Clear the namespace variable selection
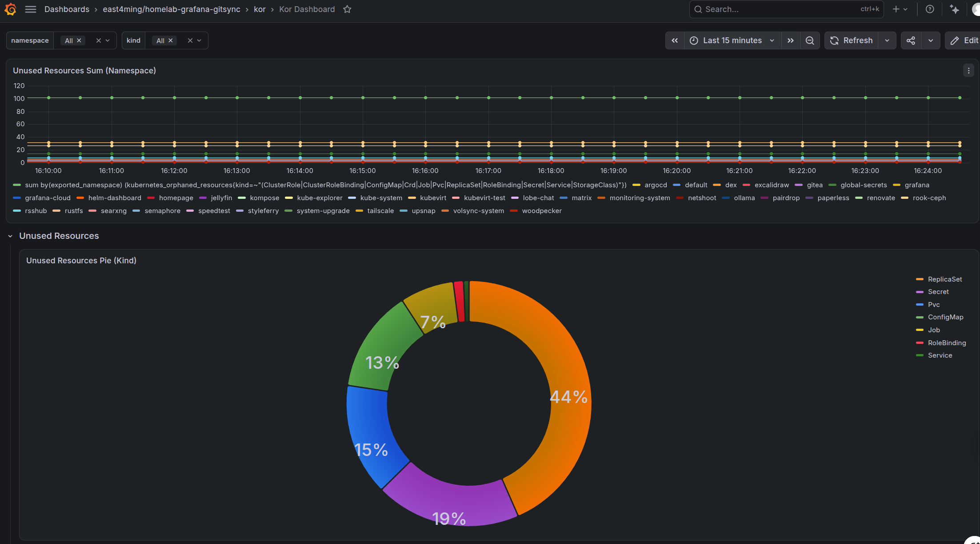Image resolution: width=980 pixels, height=544 pixels. 98,40
